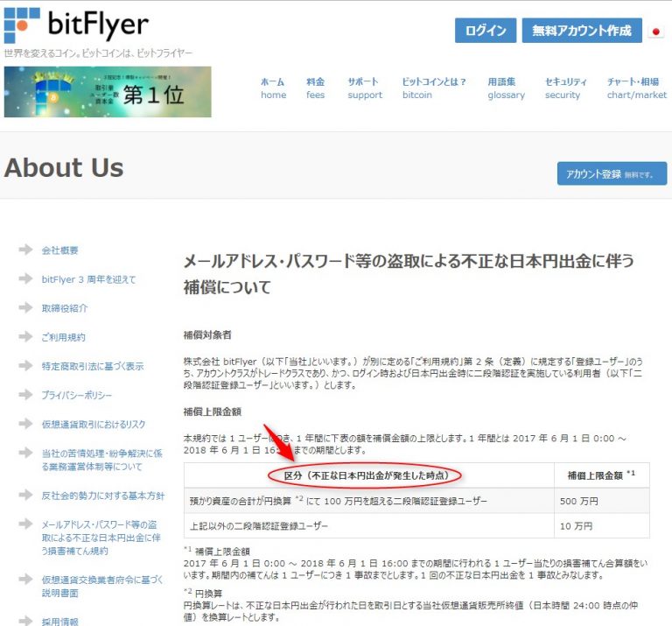This screenshot has height=626, width=672.
Task: Click the 補償対象者 section heading
Action: (207, 334)
